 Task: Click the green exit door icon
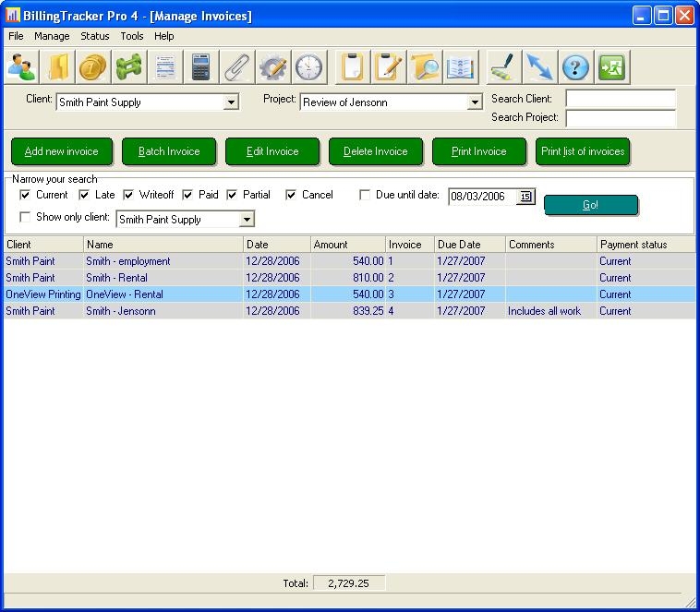tap(611, 67)
